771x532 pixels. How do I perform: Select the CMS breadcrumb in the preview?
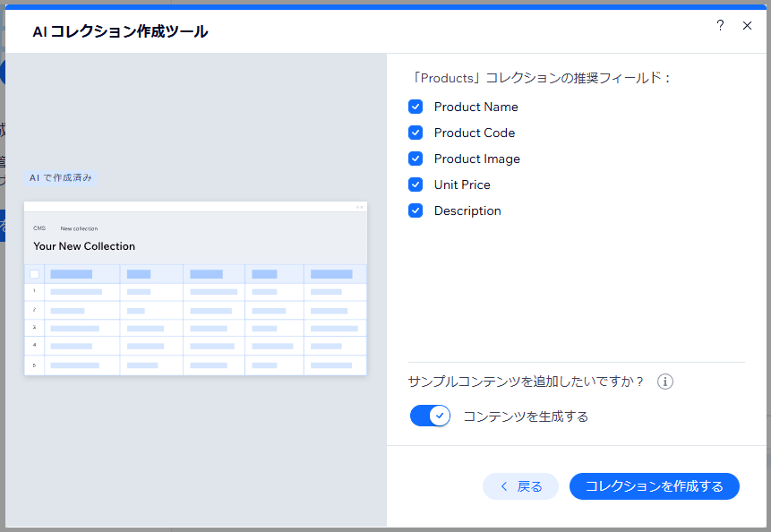tap(39, 228)
